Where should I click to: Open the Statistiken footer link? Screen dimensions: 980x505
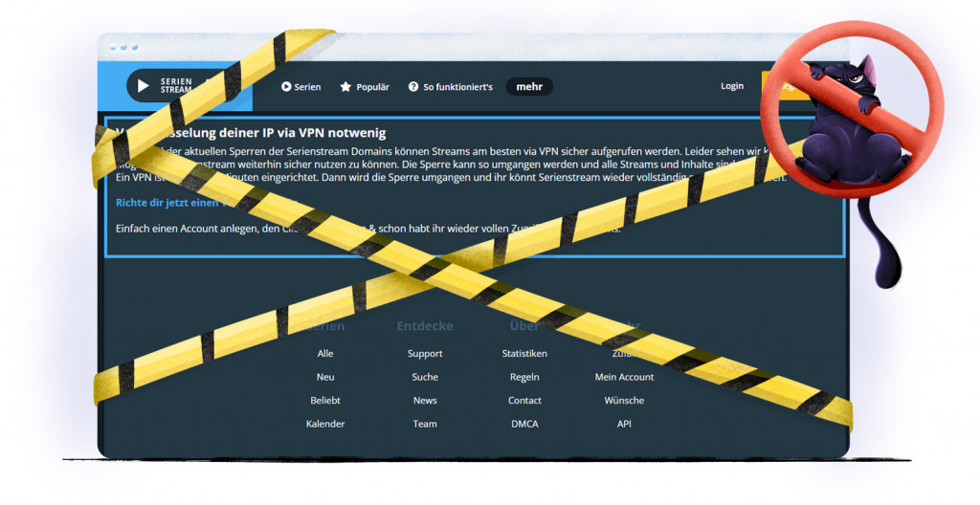coord(524,353)
